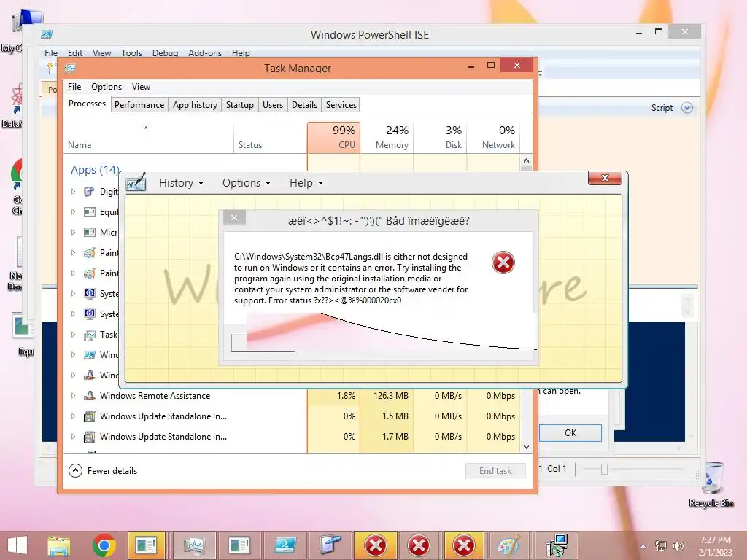Image resolution: width=747 pixels, height=560 pixels.
Task: Expand Windows Remote Assistance process row
Action: pos(73,395)
